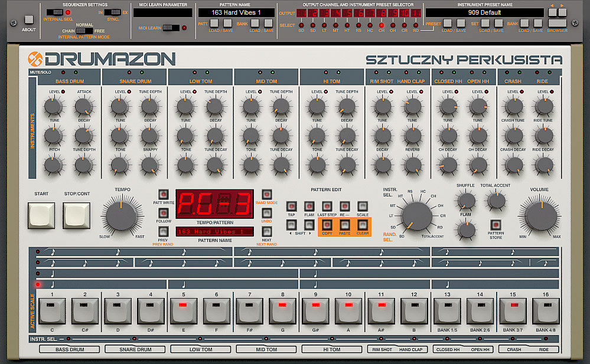Flip the IN/EX SYNC switch
590x364 pixels.
(x=112, y=12)
